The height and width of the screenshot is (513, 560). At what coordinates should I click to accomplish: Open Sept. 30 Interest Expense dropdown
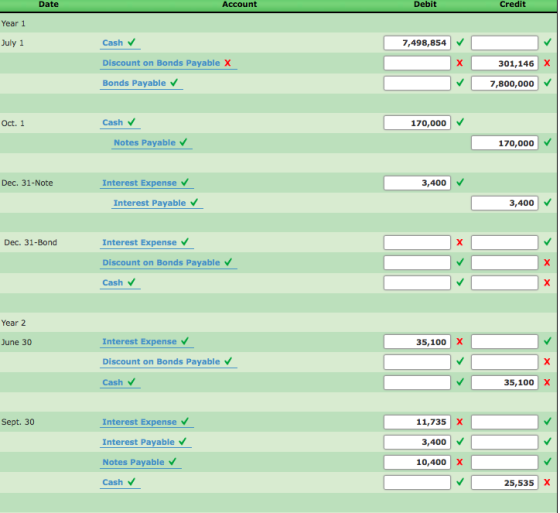click(147, 422)
